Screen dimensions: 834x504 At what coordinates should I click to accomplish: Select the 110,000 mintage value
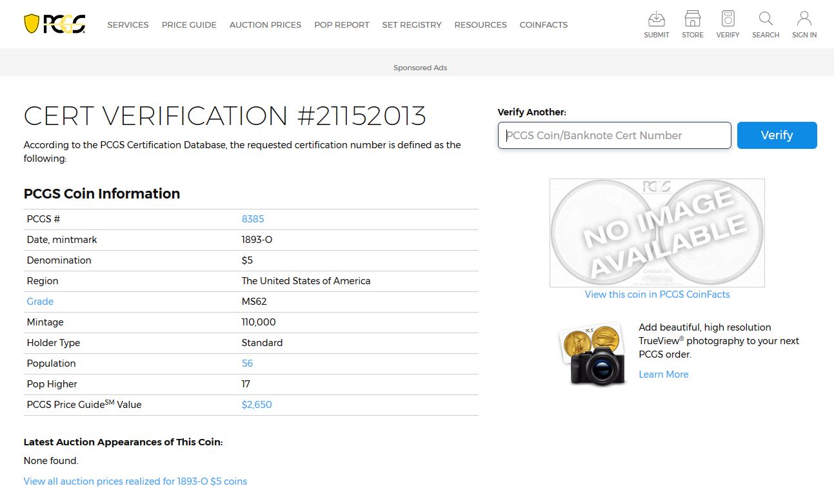click(x=259, y=322)
